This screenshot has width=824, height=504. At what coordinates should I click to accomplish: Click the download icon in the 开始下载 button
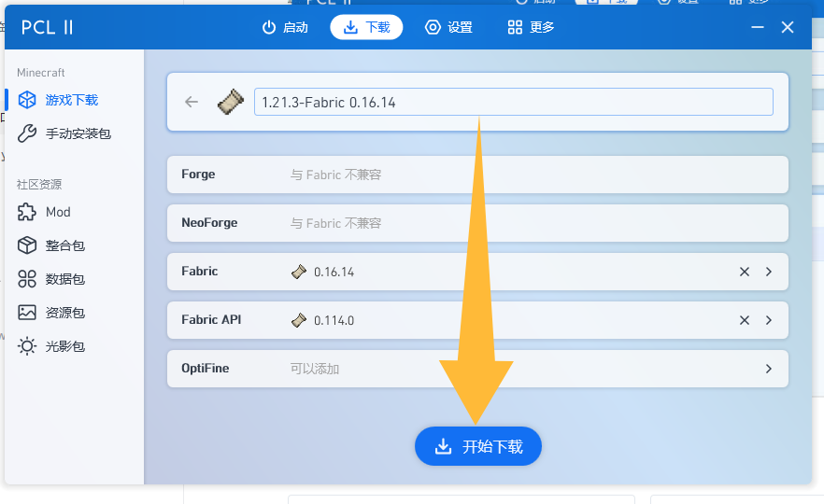click(x=443, y=446)
